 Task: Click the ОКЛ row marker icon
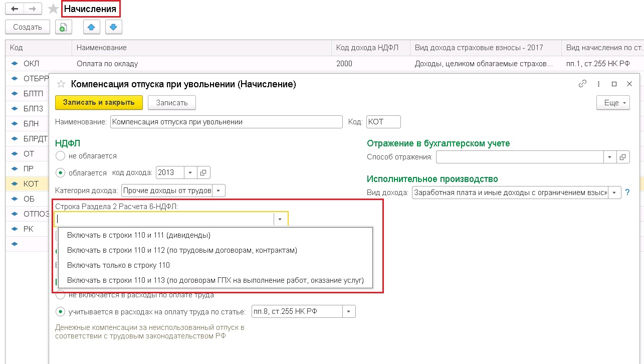pyautogui.click(x=14, y=64)
